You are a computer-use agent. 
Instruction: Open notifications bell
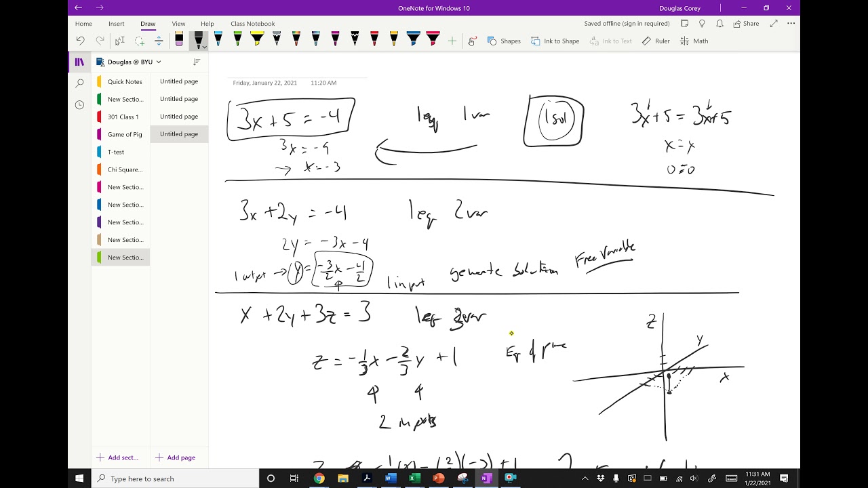point(719,24)
